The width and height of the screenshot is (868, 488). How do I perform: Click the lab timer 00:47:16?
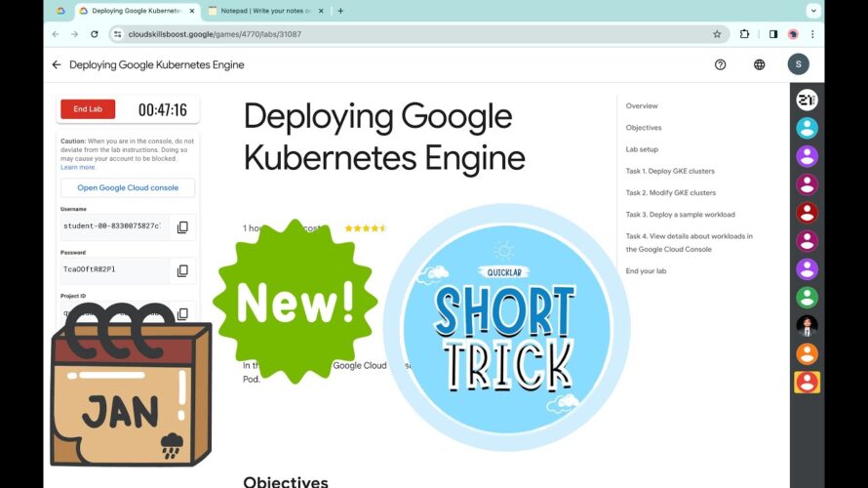[x=162, y=109]
